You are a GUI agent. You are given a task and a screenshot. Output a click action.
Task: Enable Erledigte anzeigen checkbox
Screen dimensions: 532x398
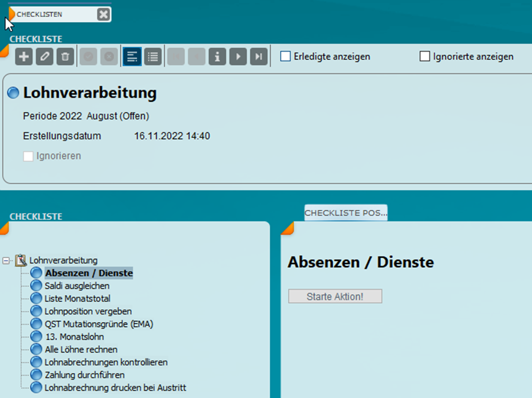coord(286,57)
